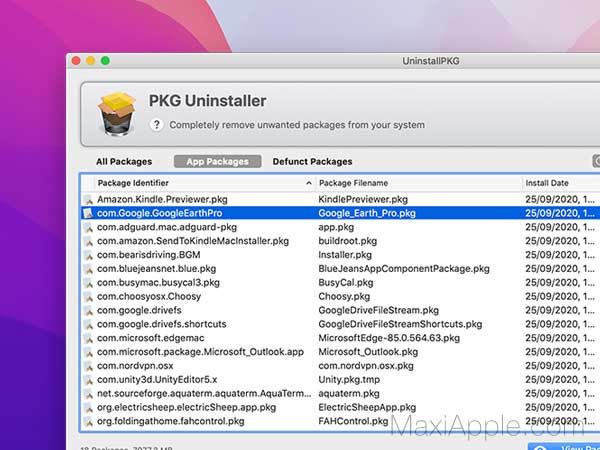Minimize the UninstallPKG window with yellow button
This screenshot has width=600, height=450.
pyautogui.click(x=91, y=60)
